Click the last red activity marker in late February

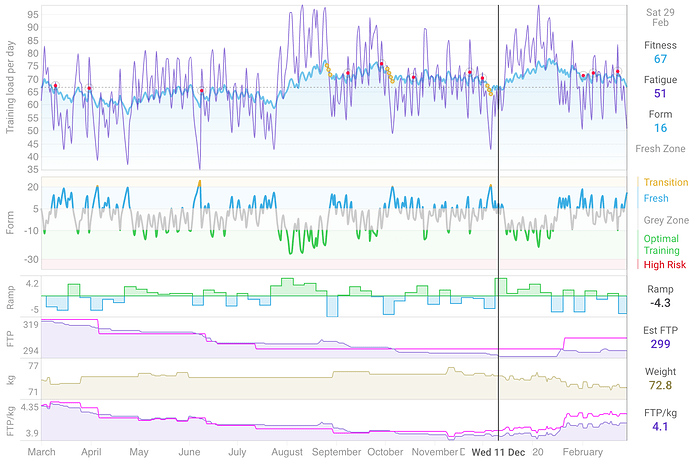pyautogui.click(x=618, y=71)
